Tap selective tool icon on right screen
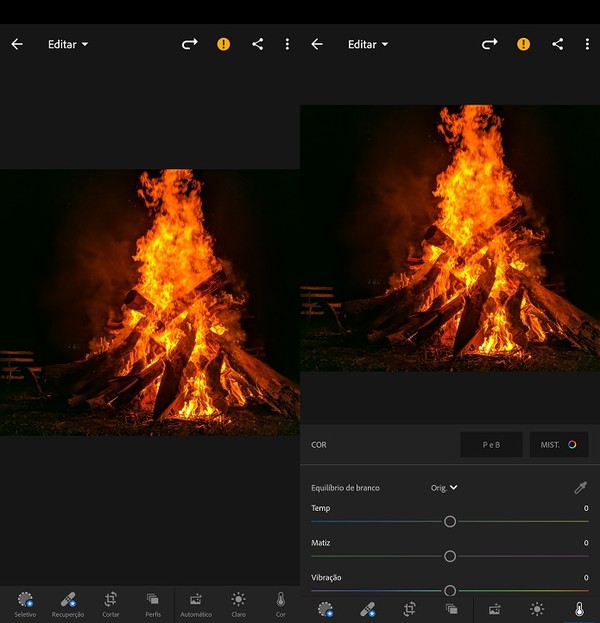 tap(325, 609)
